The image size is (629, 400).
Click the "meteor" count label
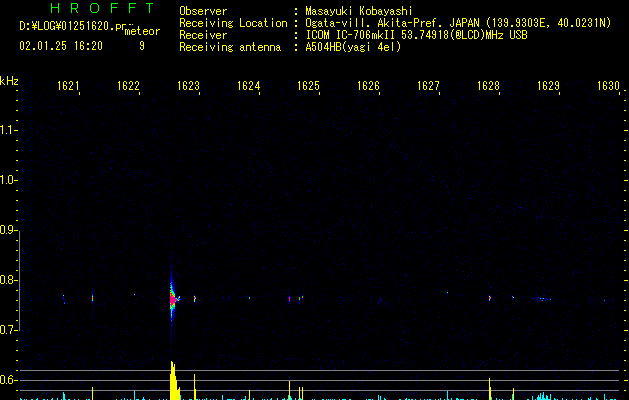pos(142,31)
